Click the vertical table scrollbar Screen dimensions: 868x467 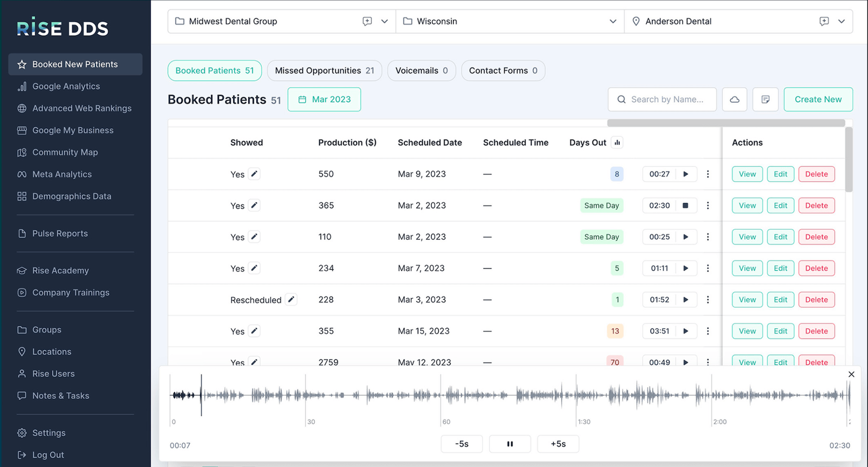coord(848,159)
